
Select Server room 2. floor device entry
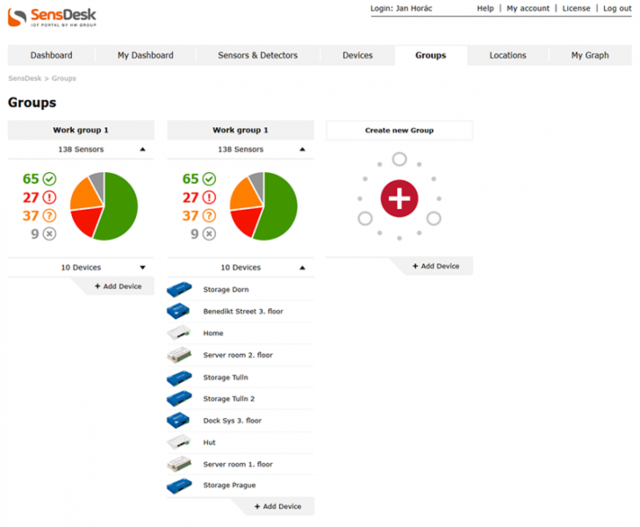point(237,355)
